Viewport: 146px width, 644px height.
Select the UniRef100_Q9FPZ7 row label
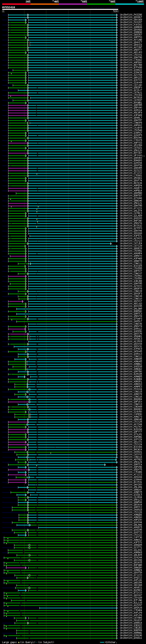tap(131, 271)
